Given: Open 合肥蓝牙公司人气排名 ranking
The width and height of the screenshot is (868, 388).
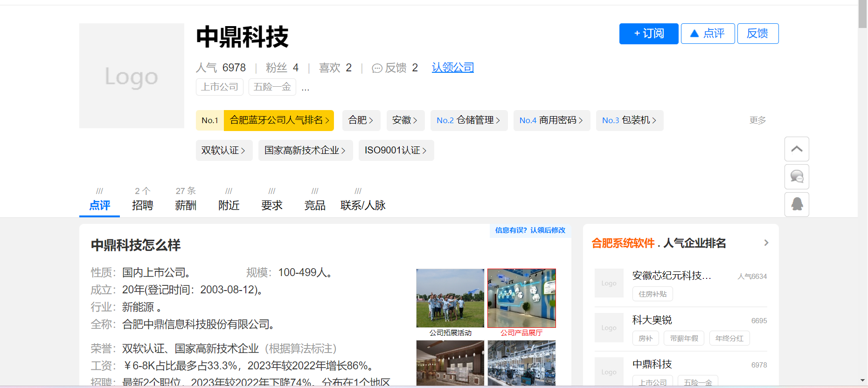Looking at the screenshot, I should 279,120.
